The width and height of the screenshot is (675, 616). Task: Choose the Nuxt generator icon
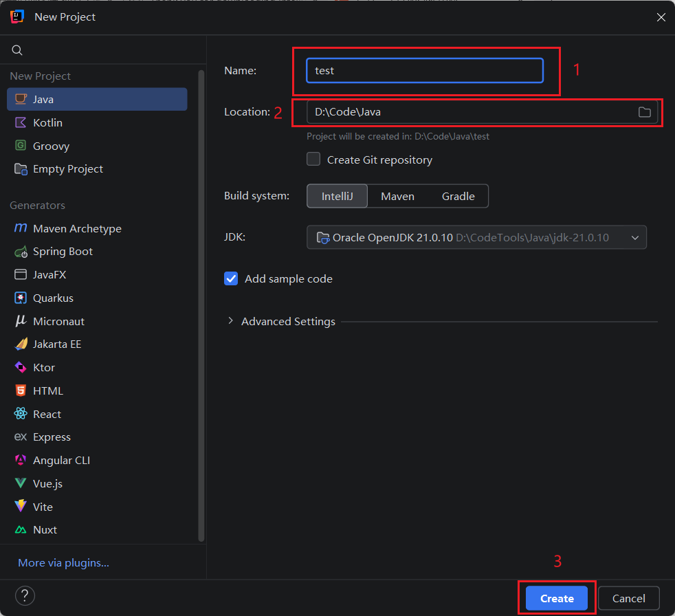point(21,530)
